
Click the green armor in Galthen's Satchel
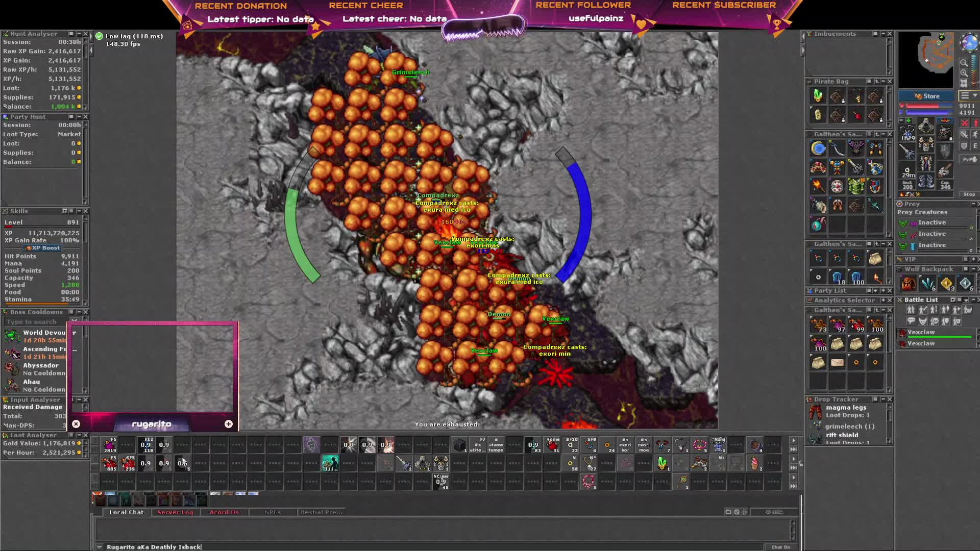pos(856,186)
